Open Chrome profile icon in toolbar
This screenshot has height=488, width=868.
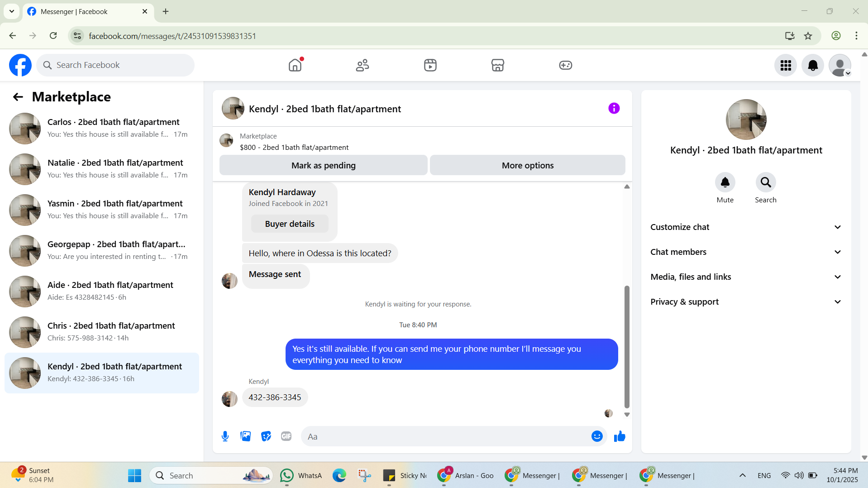(x=836, y=36)
